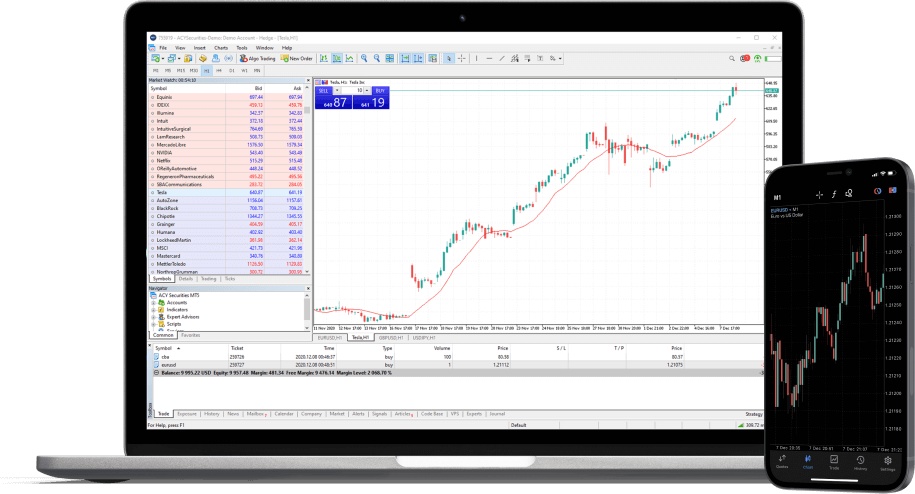Close the Market Watch panel

[x=308, y=80]
